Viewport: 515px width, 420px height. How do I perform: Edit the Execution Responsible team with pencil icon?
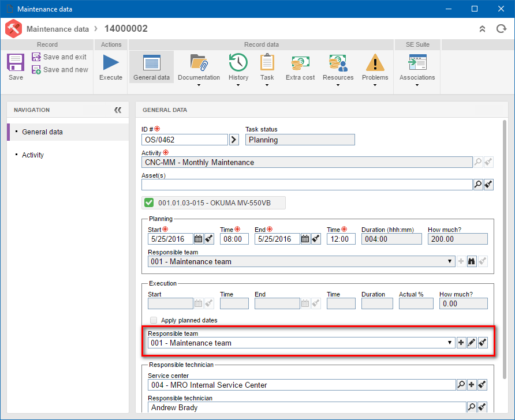[472, 343]
